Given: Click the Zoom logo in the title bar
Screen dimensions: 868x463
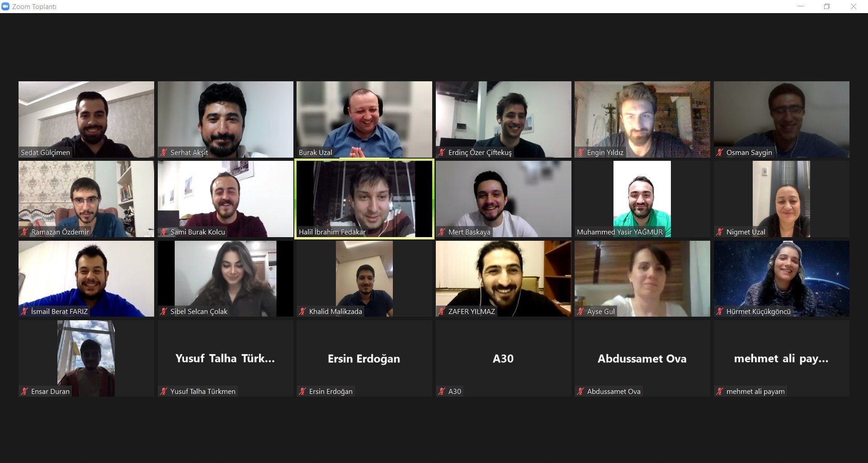Looking at the screenshot, I should (x=5, y=6).
